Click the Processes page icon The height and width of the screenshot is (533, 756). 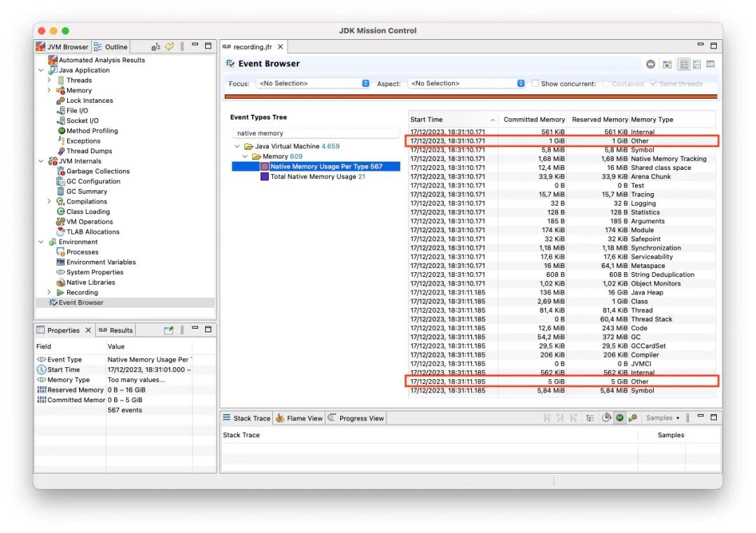pyautogui.click(x=61, y=252)
